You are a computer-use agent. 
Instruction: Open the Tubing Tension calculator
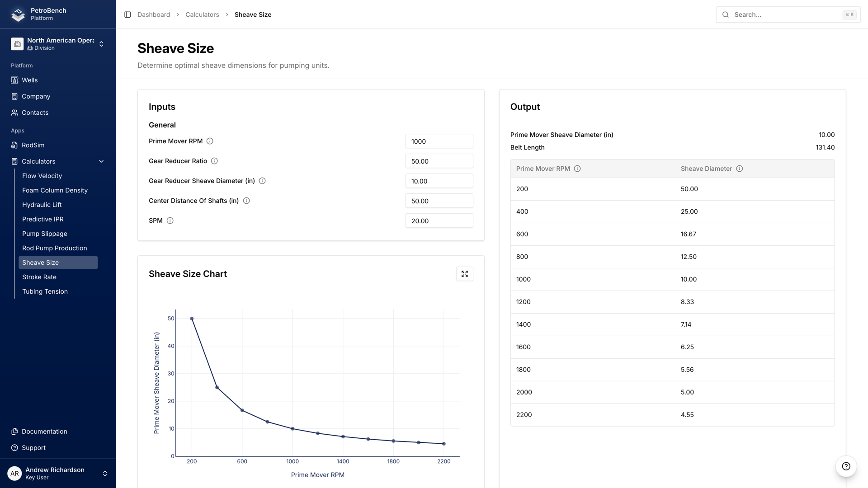pos(45,291)
